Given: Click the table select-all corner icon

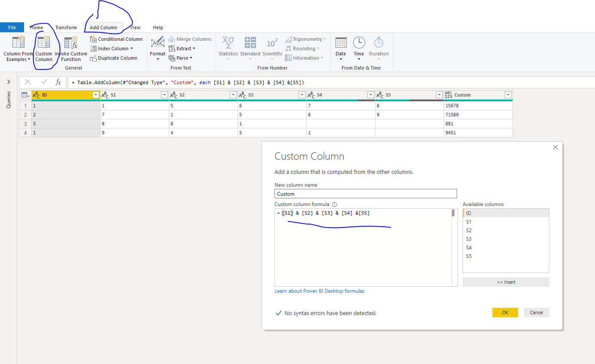Looking at the screenshot, I should coord(25,95).
